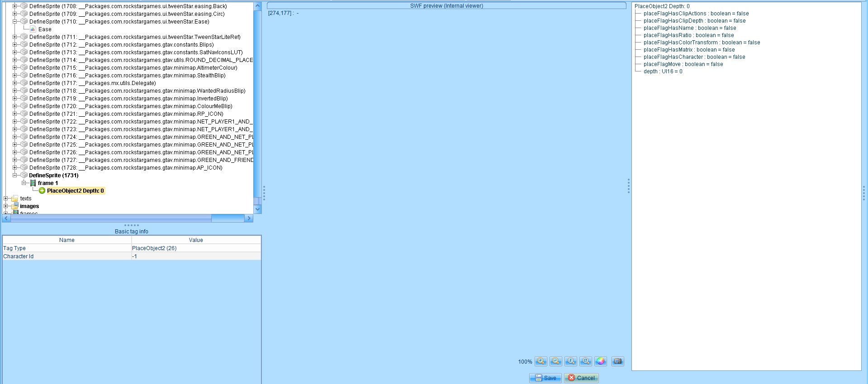Expand the texts folder
Image resolution: width=868 pixels, height=384 pixels.
tap(5, 199)
